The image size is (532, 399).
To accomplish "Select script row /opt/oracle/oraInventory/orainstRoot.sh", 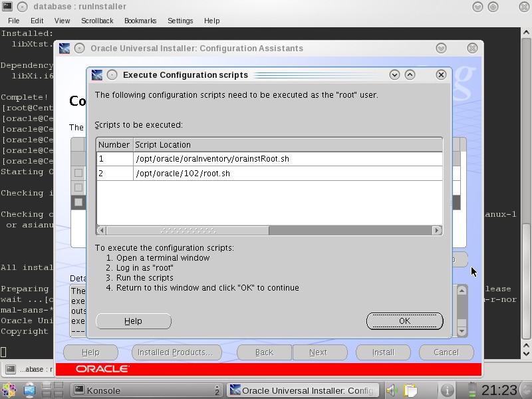I will [270, 159].
